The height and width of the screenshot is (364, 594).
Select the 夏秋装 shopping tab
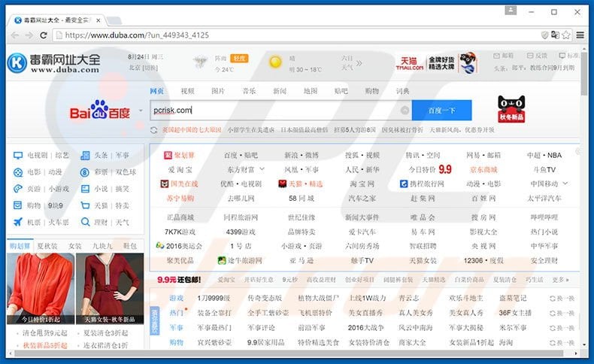[47, 246]
